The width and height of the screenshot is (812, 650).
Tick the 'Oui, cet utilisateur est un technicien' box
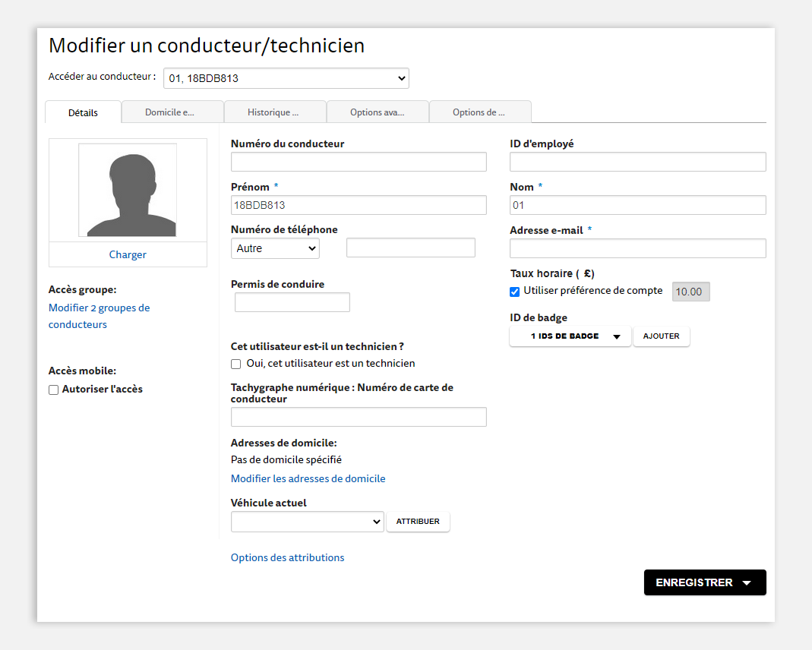tap(235, 364)
